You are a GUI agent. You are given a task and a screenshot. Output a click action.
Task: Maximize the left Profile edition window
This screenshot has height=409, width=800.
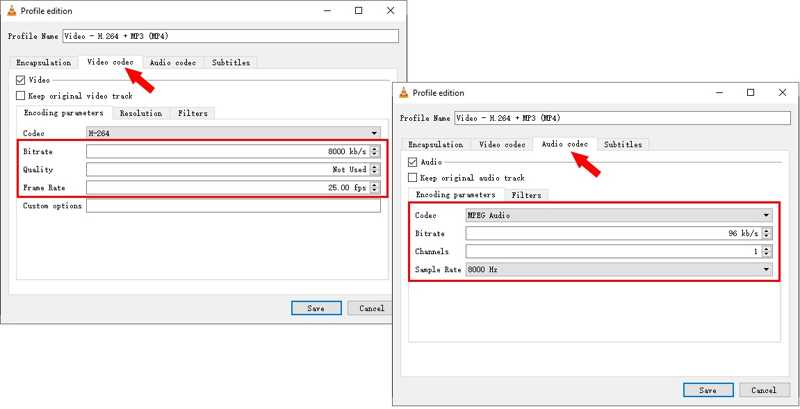point(359,11)
